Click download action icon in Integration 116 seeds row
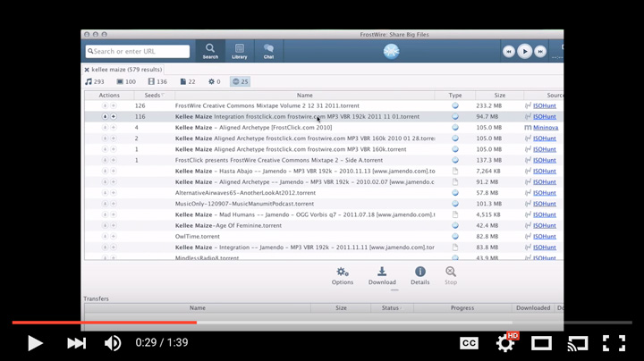The height and width of the screenshot is (361, 644). (105, 116)
